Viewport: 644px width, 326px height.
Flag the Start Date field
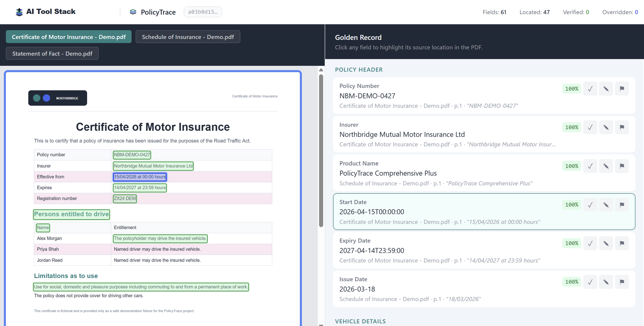622,205
